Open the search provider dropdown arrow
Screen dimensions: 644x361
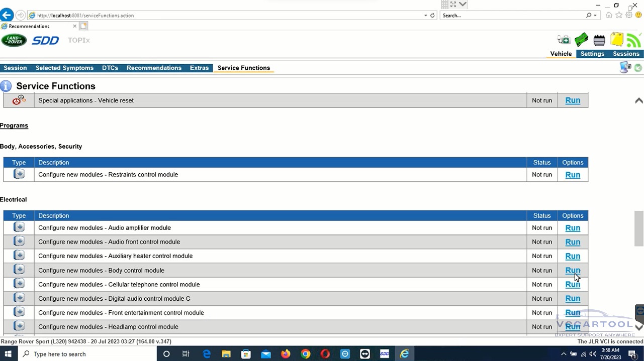(x=595, y=16)
